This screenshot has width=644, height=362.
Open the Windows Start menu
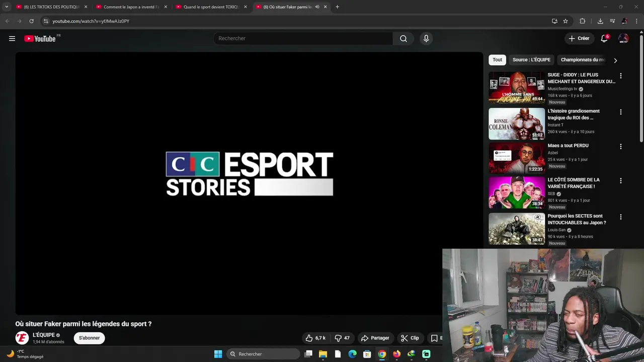[x=218, y=354]
